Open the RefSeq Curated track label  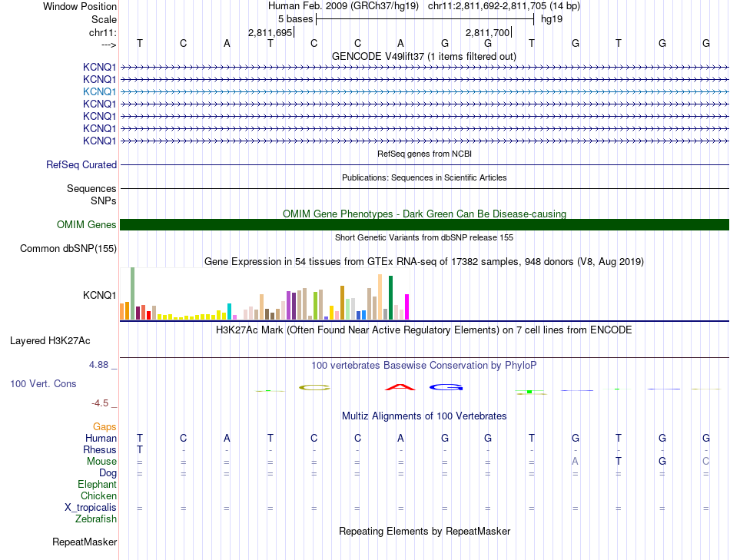pos(81,165)
